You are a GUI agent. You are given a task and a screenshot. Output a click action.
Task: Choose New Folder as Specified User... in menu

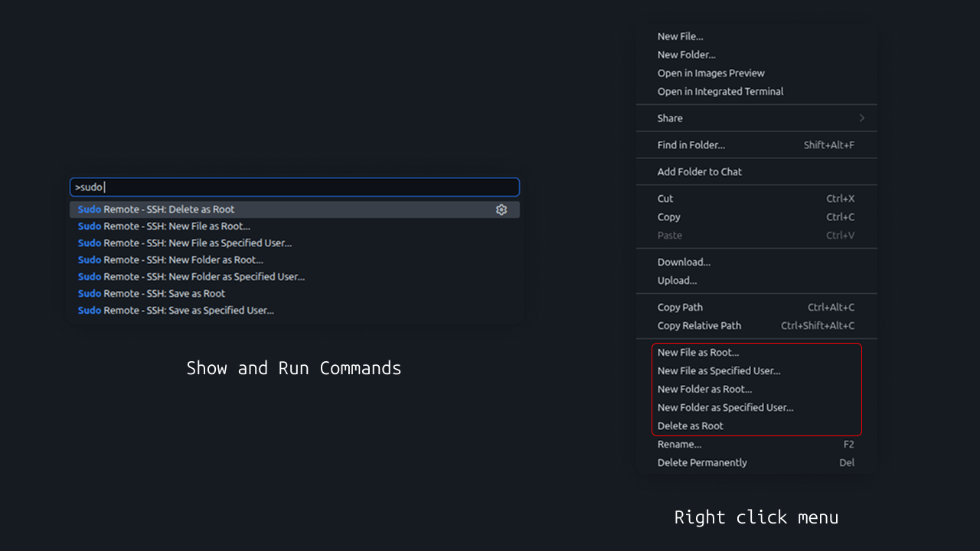[756, 408]
